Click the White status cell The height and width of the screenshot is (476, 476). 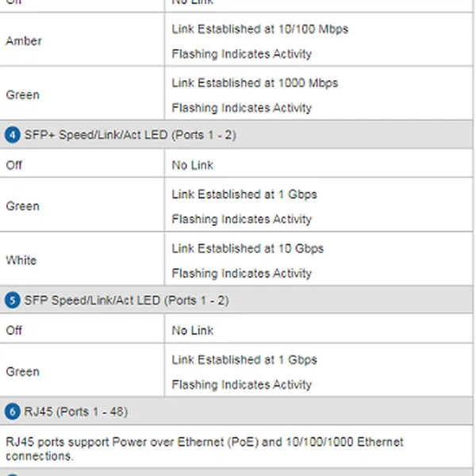[21, 260]
